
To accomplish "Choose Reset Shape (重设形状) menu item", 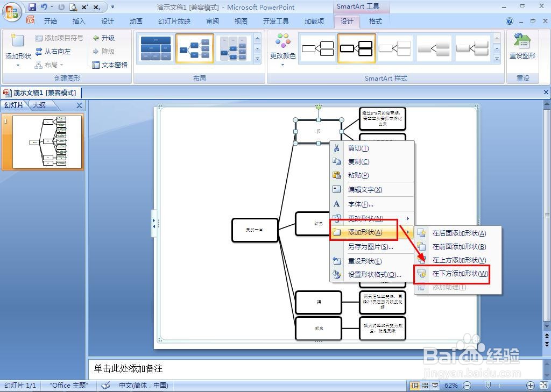I will pos(372,261).
